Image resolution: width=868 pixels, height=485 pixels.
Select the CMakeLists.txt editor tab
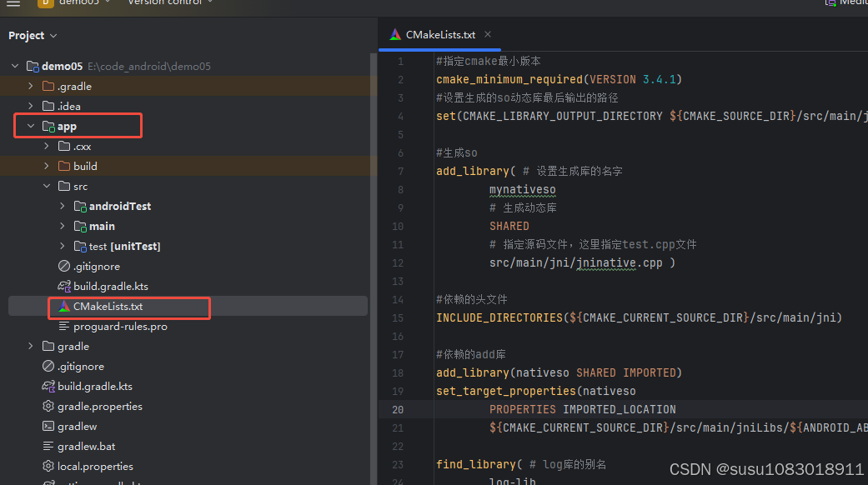pos(439,35)
